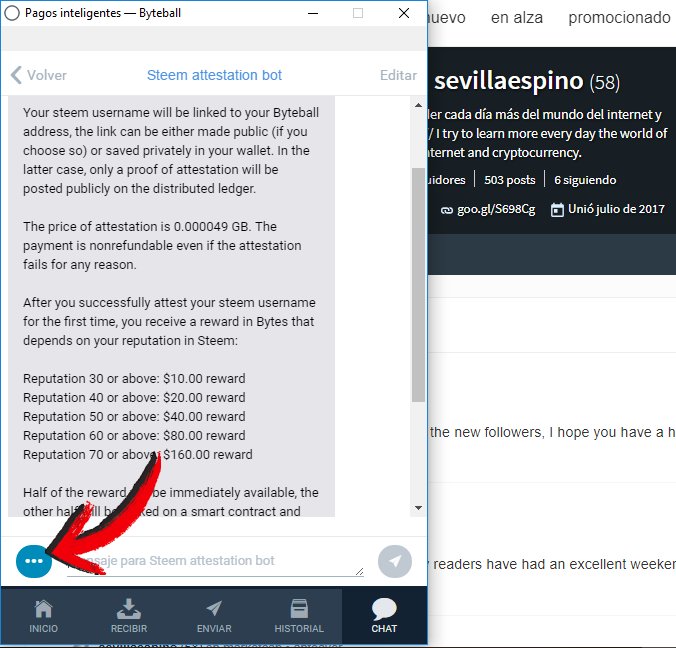Click the Editar button in the chat header
The height and width of the screenshot is (648, 676).
[x=398, y=75]
